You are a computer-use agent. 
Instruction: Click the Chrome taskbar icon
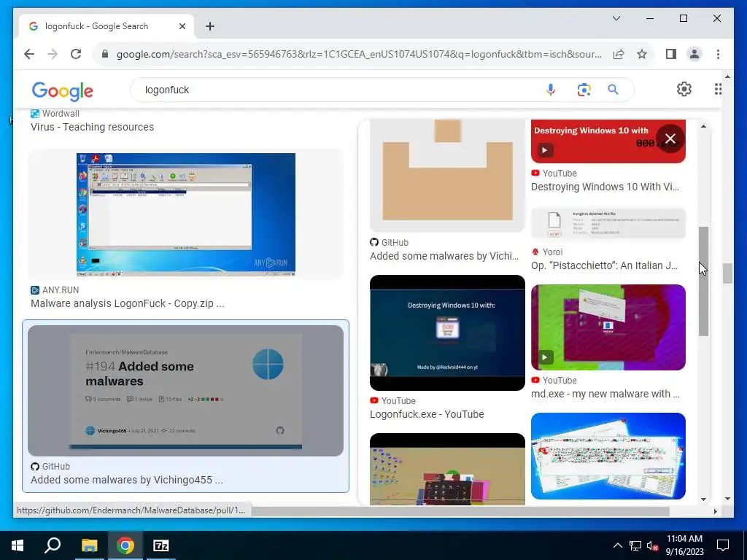[125, 545]
